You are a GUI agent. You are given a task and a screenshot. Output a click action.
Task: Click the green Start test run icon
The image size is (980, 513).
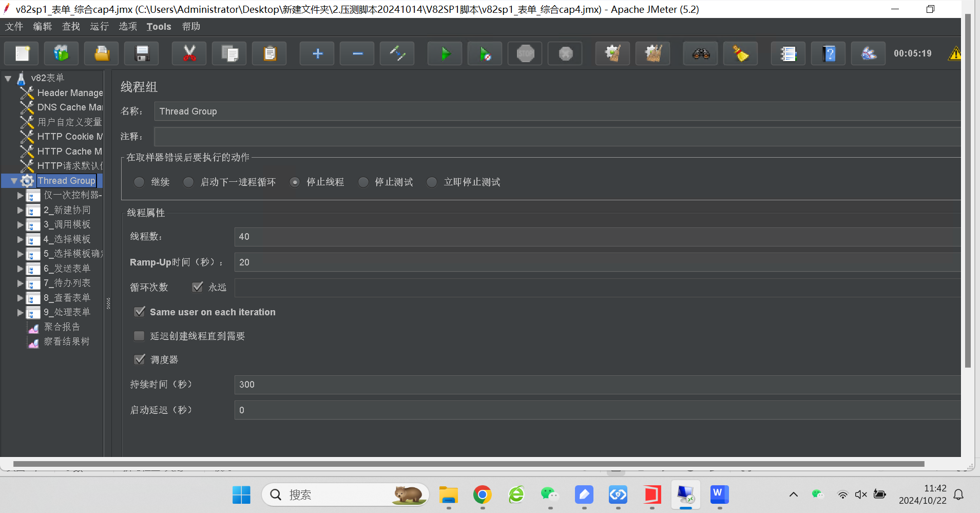point(445,53)
